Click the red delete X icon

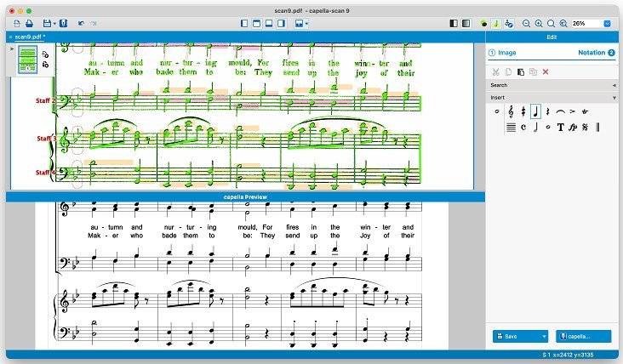(546, 71)
